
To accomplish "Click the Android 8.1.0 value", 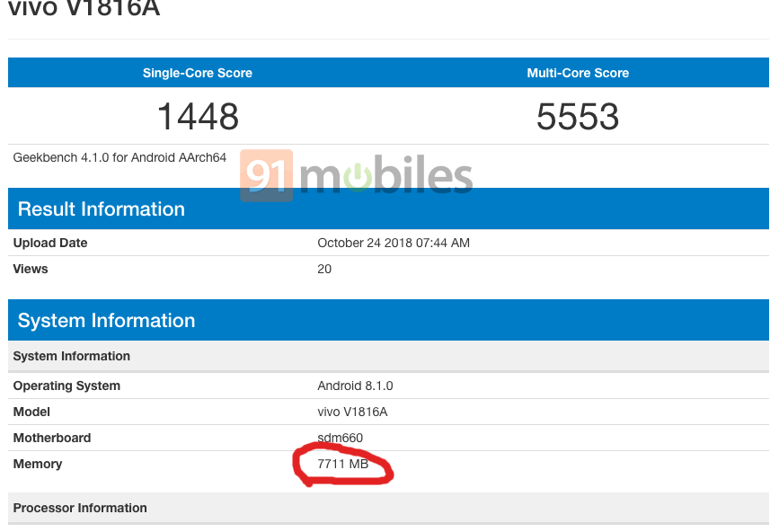I will tap(355, 386).
